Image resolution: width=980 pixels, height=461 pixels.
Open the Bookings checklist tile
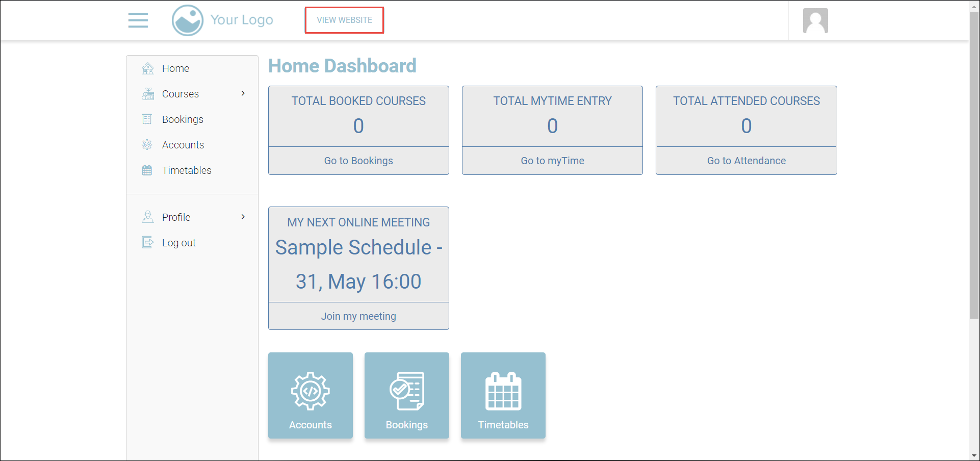[406, 395]
